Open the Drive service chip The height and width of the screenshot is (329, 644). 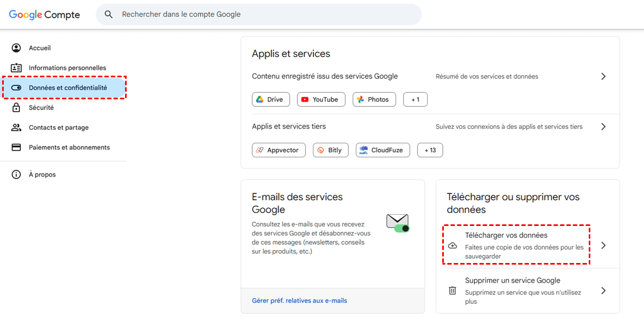point(270,99)
